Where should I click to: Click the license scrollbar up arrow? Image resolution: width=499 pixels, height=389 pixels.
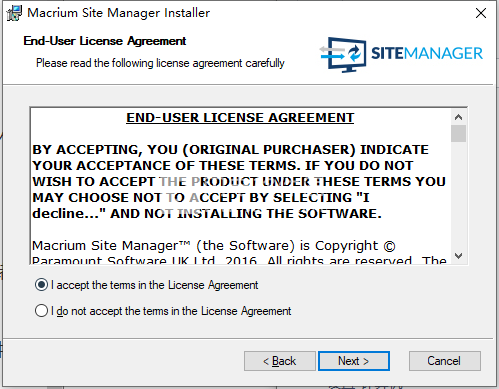(458, 117)
